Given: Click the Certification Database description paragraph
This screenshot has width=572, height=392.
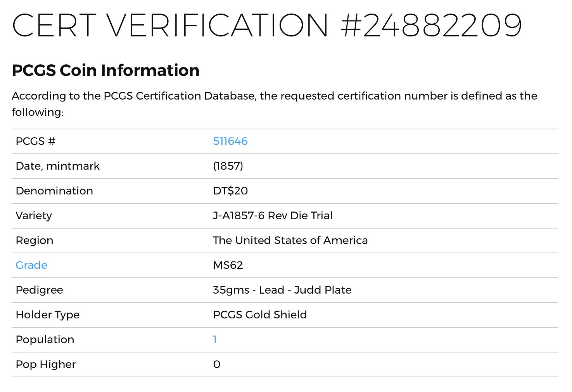Looking at the screenshot, I should (x=275, y=104).
